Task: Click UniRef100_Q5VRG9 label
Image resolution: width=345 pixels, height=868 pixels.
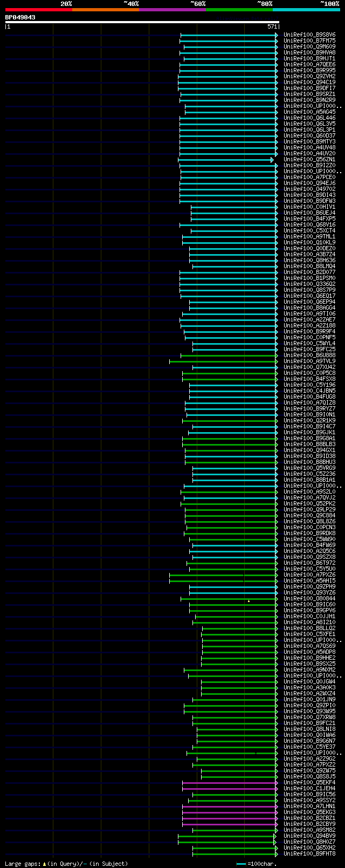Action: 309,468
